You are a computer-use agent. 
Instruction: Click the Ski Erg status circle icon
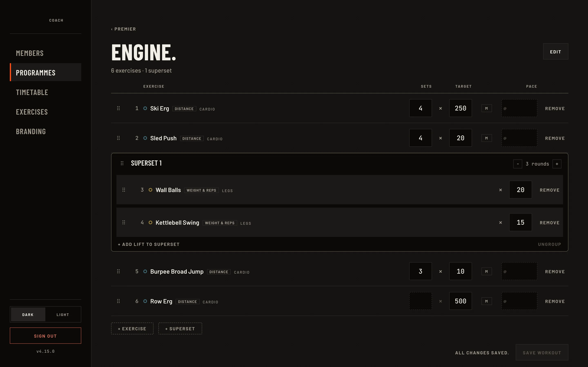145,108
